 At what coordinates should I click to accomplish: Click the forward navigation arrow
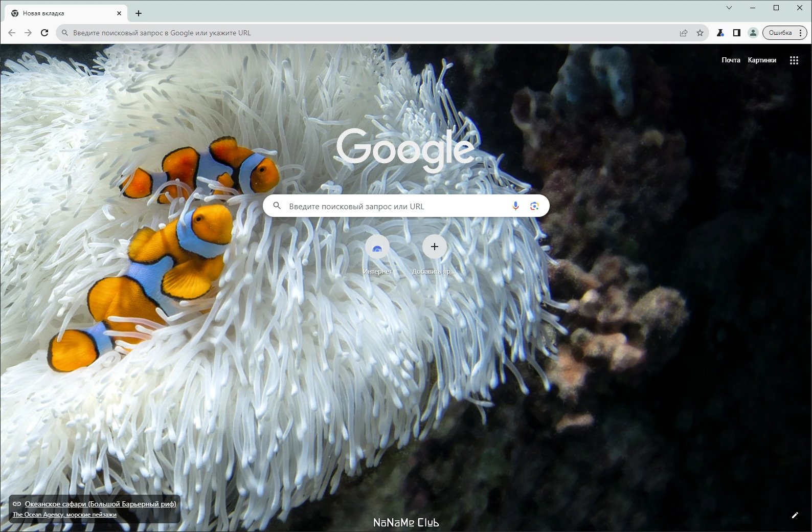click(28, 33)
